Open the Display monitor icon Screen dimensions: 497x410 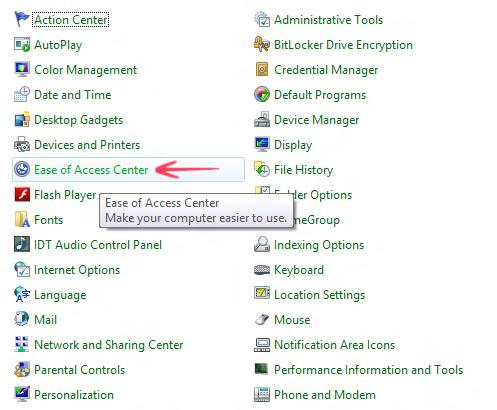point(262,144)
